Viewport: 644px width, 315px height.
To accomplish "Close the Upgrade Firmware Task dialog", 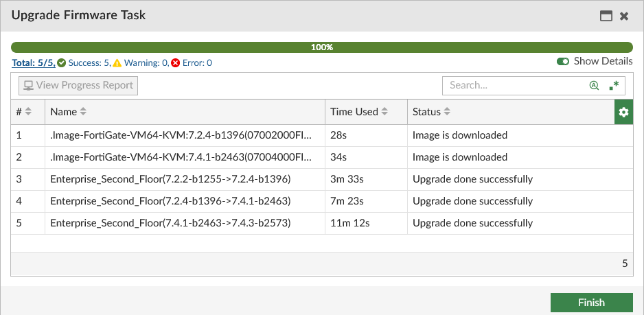I will (624, 16).
